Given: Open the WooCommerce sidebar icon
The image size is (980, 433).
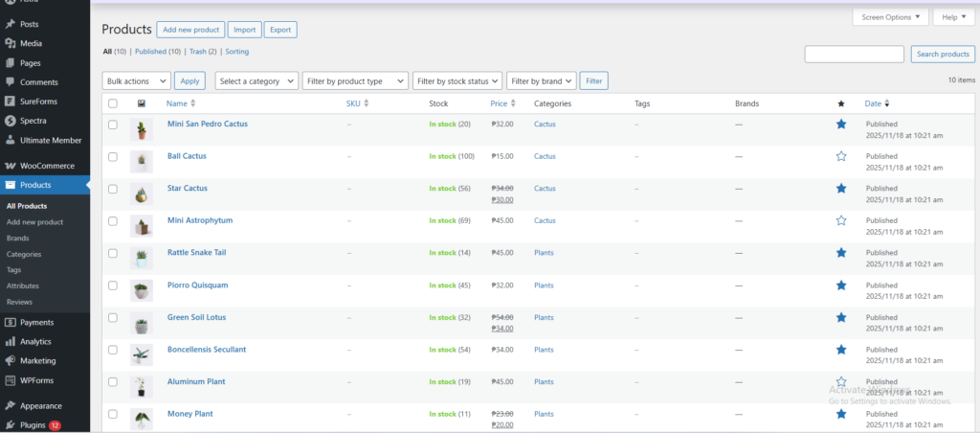Looking at the screenshot, I should (x=10, y=166).
